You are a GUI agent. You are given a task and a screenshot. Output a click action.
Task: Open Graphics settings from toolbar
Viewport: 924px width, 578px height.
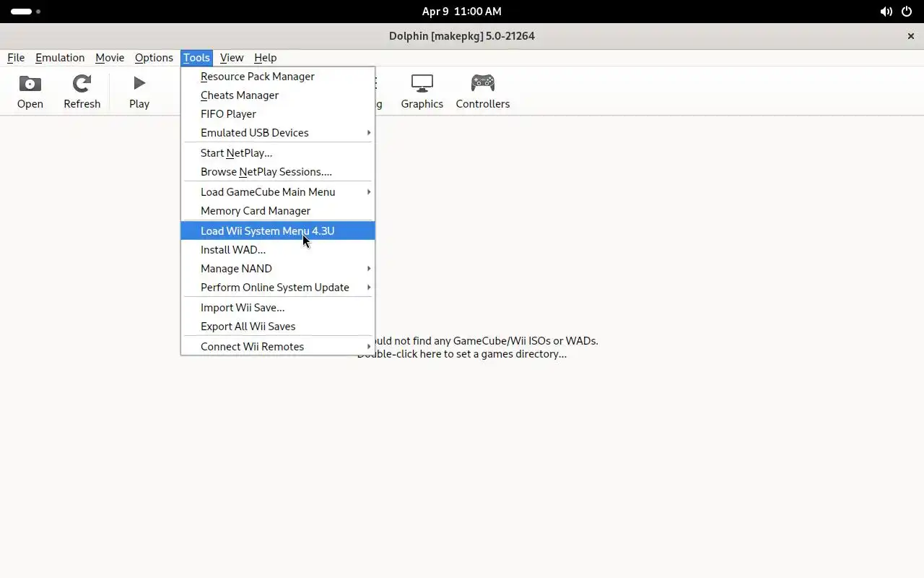click(x=422, y=92)
